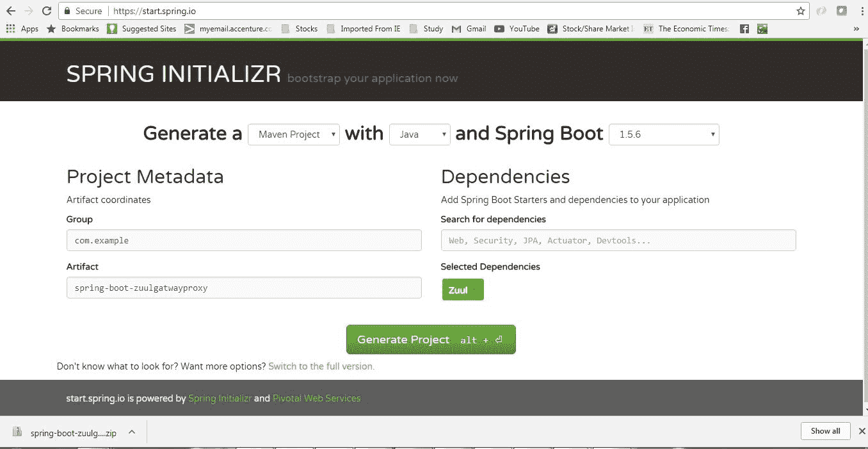Open the Bookmarks star folder
This screenshot has height=449, width=868.
click(x=73, y=29)
